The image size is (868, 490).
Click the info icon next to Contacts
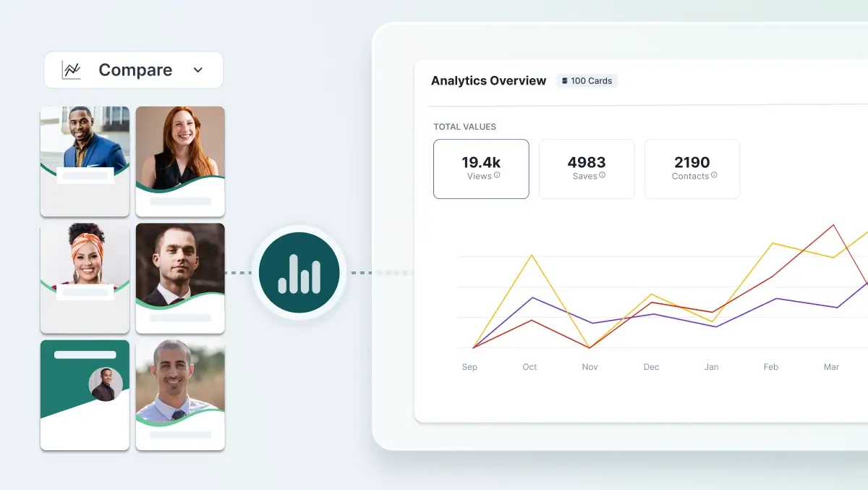pos(713,176)
